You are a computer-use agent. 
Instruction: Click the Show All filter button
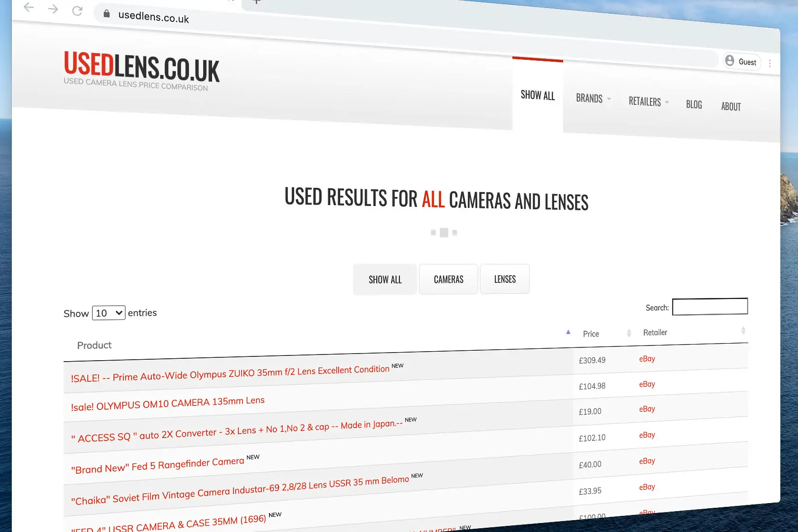(x=385, y=280)
